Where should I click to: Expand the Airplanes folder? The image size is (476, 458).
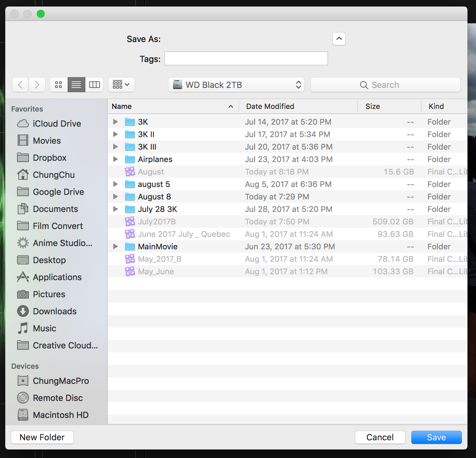point(116,159)
